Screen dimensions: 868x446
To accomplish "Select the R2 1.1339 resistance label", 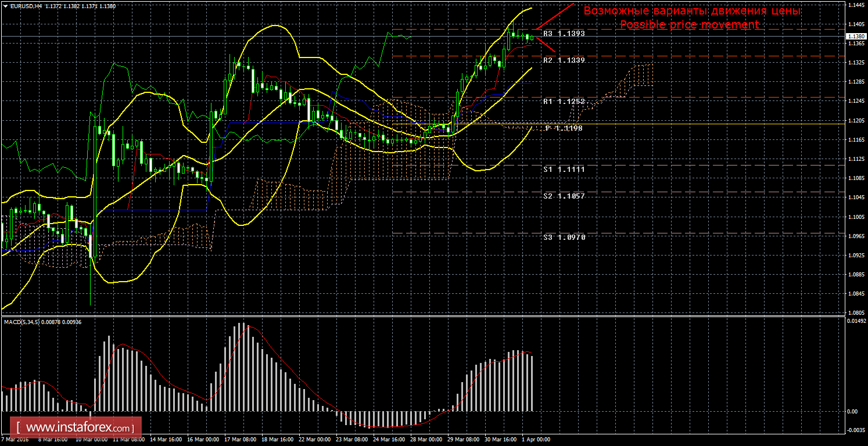I will (x=564, y=60).
